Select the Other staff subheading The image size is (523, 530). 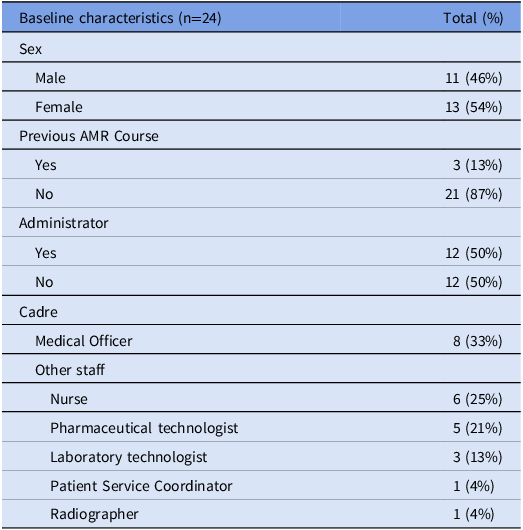[x=70, y=370]
